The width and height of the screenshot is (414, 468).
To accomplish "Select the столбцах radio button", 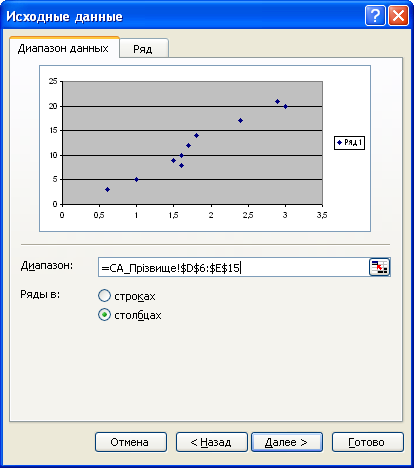I will click(104, 315).
